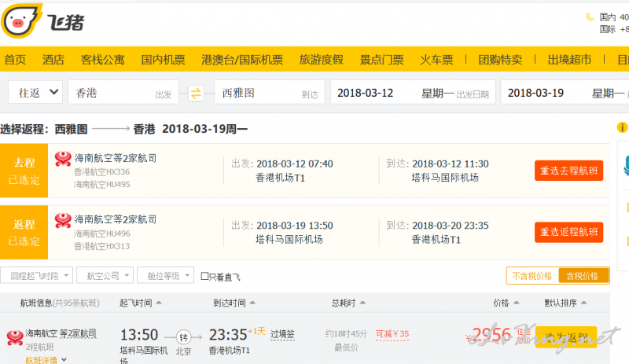This screenshot has height=364, width=629.
Task: Sort by 到达时间 arrow
Action: [252, 303]
